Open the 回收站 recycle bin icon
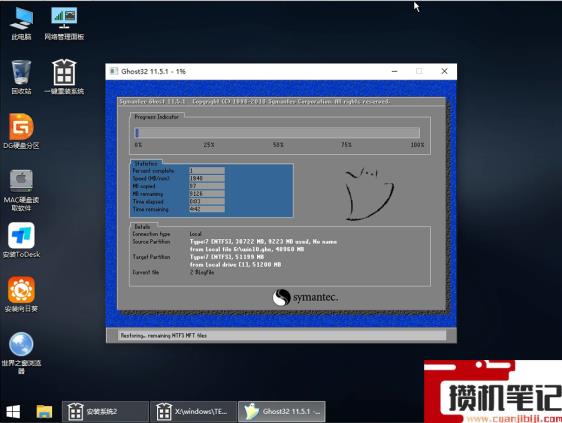The width and height of the screenshot is (562, 423). click(21, 77)
